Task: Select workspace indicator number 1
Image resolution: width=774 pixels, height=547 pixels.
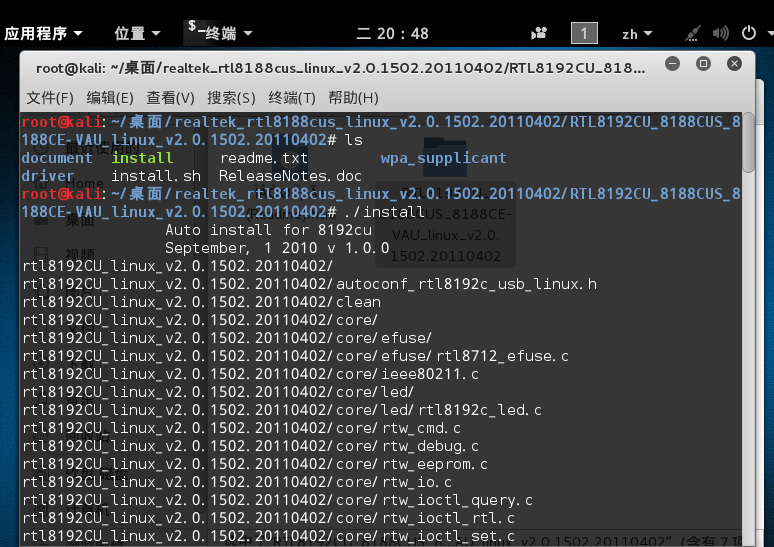Action: click(584, 34)
